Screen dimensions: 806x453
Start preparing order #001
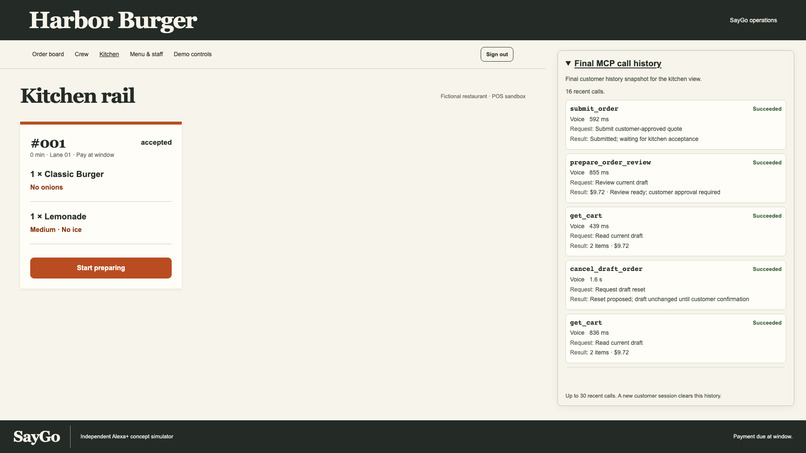pyautogui.click(x=101, y=268)
